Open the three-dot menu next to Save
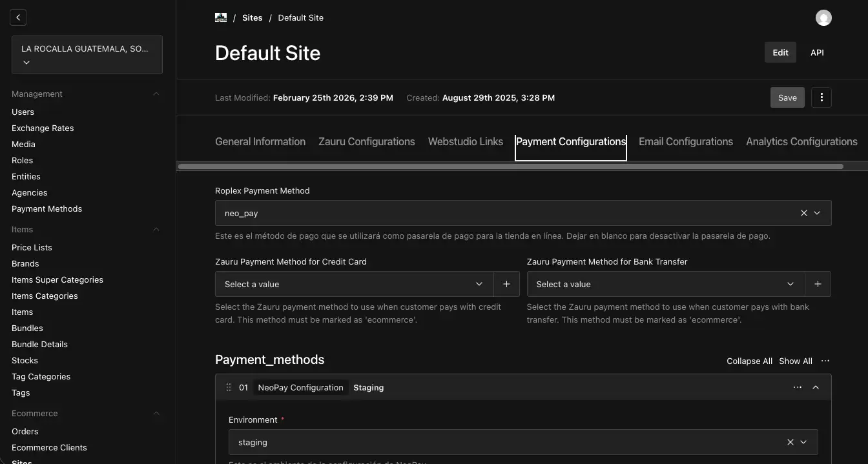 821,97
